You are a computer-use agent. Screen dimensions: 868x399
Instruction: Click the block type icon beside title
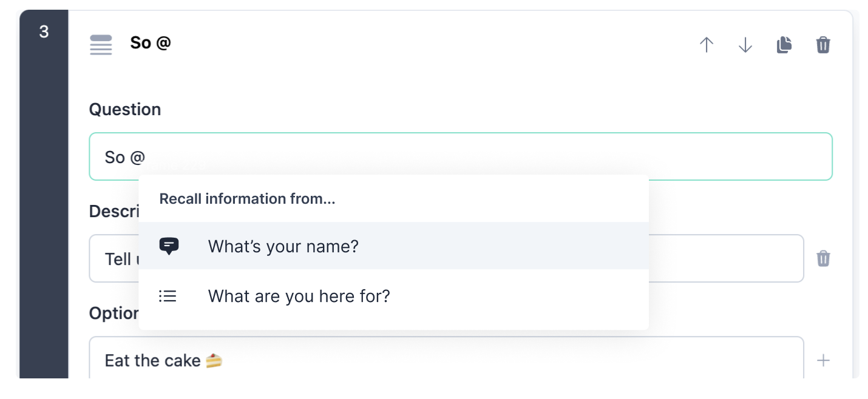[x=101, y=45]
